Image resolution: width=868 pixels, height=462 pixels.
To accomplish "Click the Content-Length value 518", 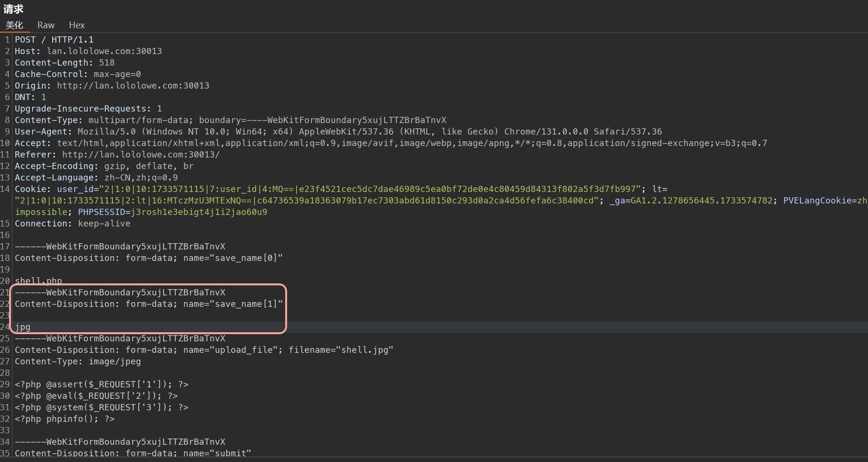I will (x=107, y=63).
